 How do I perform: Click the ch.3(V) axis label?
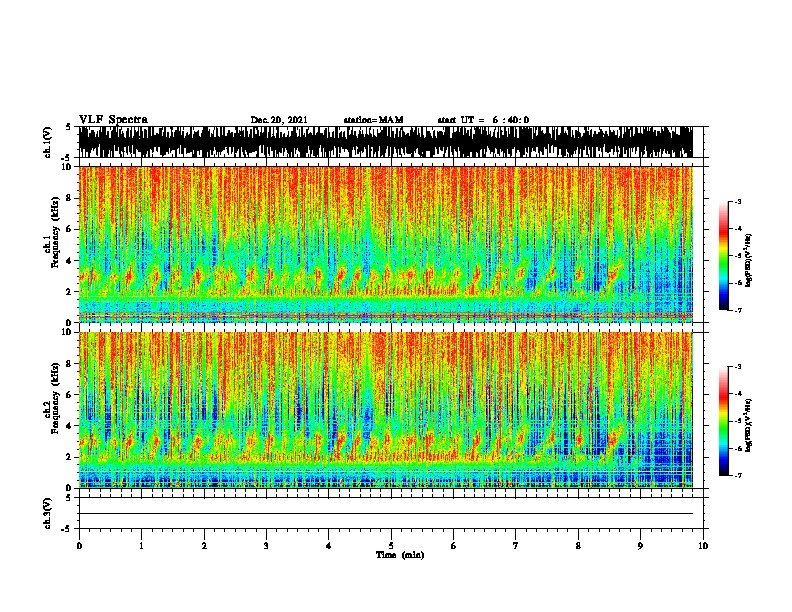[x=48, y=513]
